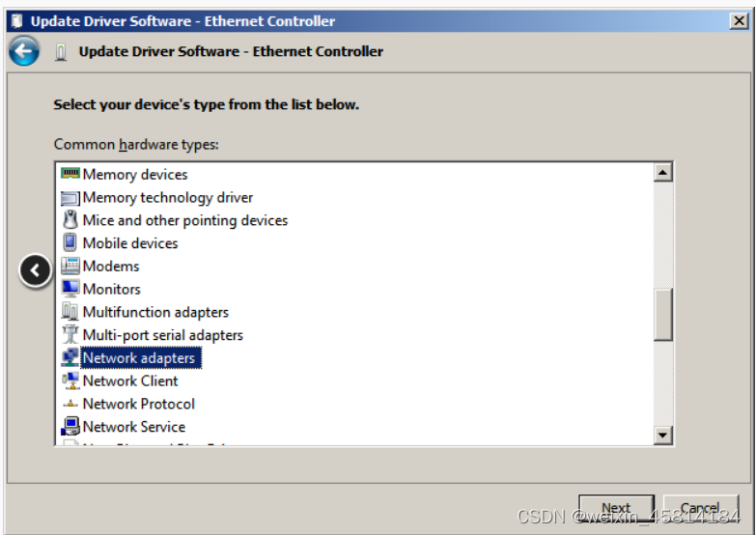Image resolution: width=756 pixels, height=535 pixels.
Task: Click the Network Client icon
Action: (70, 380)
